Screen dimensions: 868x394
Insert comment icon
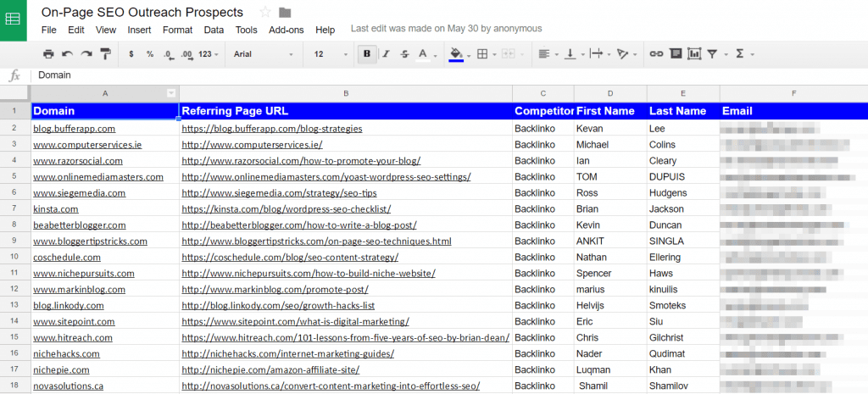click(676, 53)
